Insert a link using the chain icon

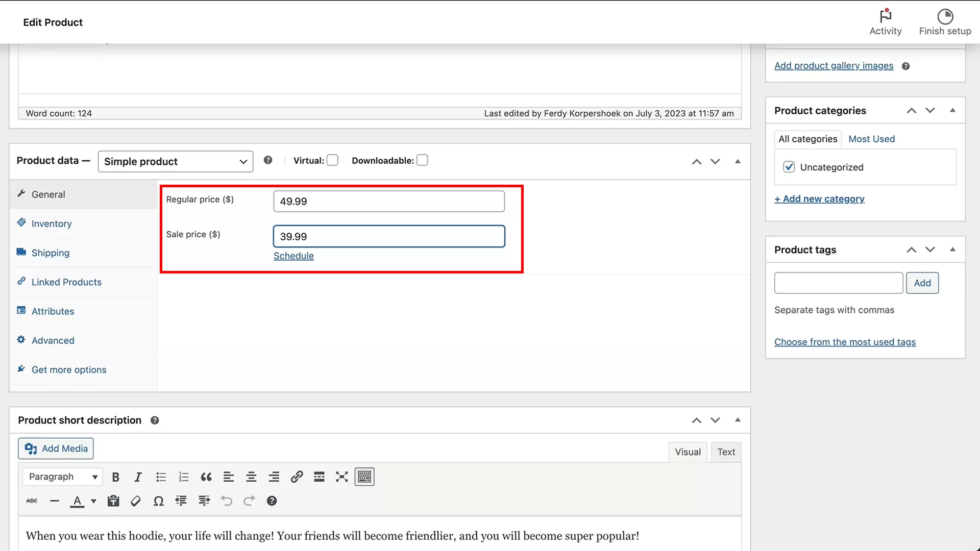click(297, 477)
